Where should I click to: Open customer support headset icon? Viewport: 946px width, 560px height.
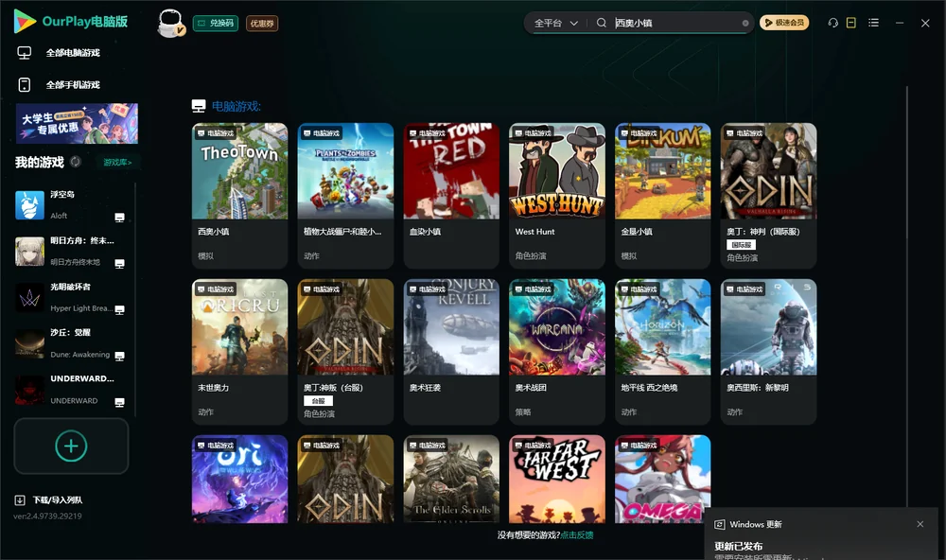[833, 23]
